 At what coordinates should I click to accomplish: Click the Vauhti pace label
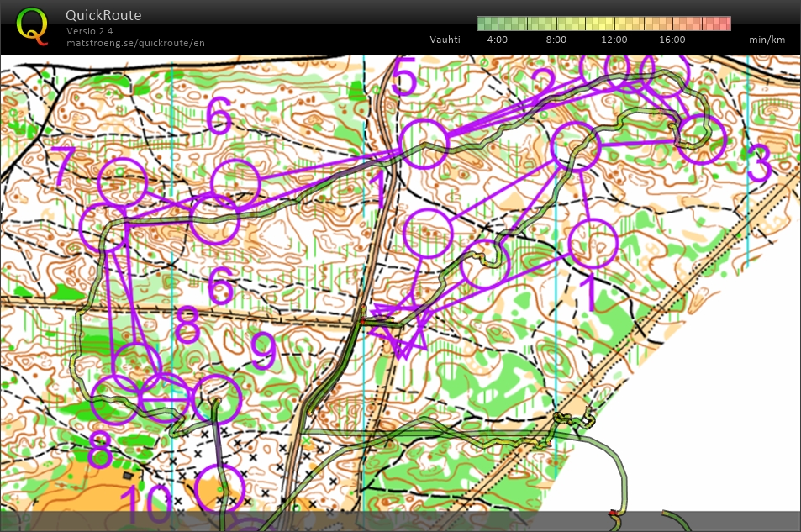pyautogui.click(x=445, y=40)
